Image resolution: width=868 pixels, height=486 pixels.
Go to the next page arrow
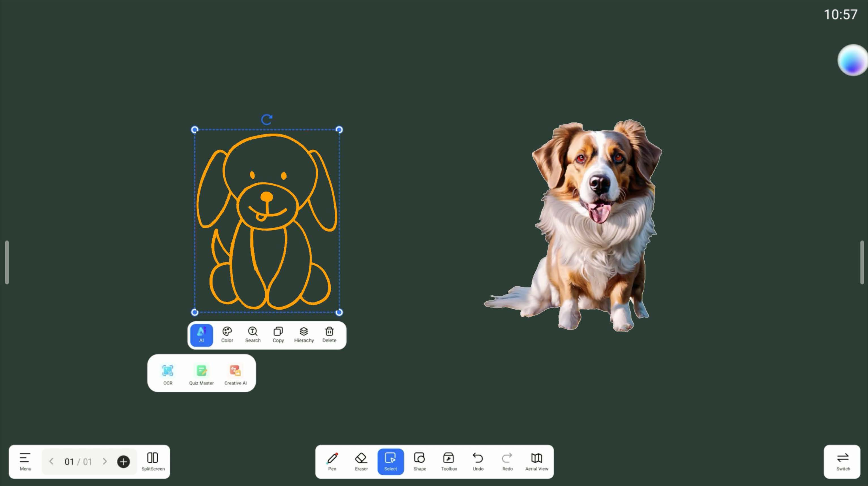tap(104, 461)
